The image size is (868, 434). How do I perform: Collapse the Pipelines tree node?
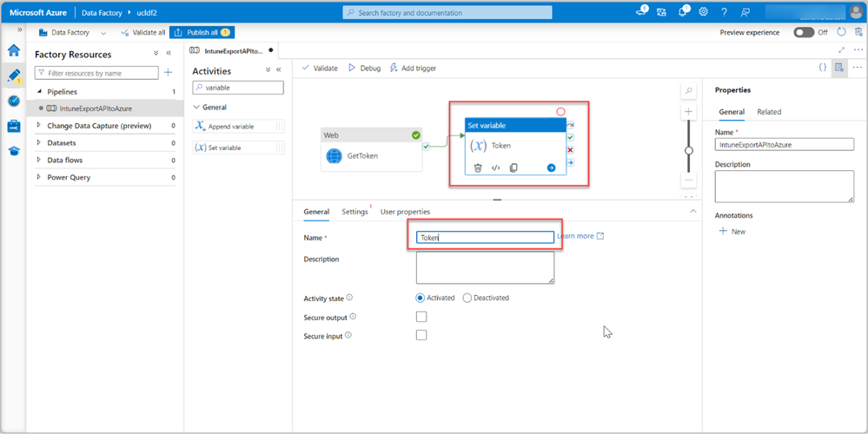(x=39, y=92)
